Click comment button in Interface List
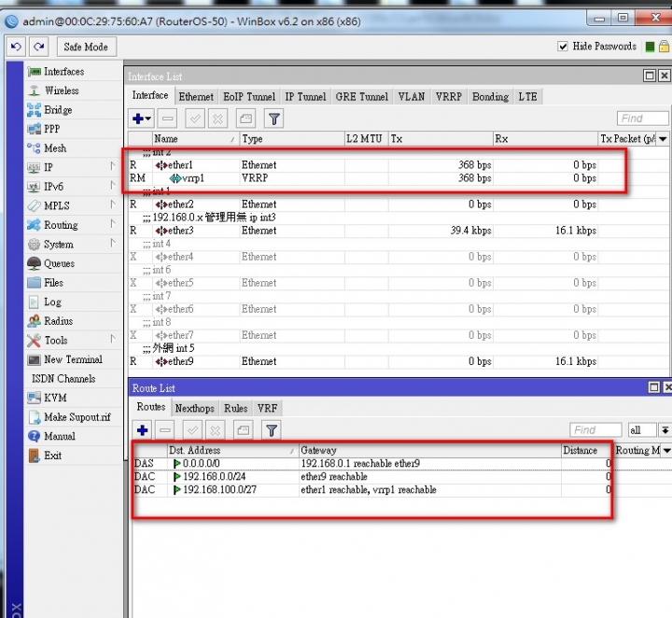This screenshot has height=618, width=672. click(x=245, y=119)
